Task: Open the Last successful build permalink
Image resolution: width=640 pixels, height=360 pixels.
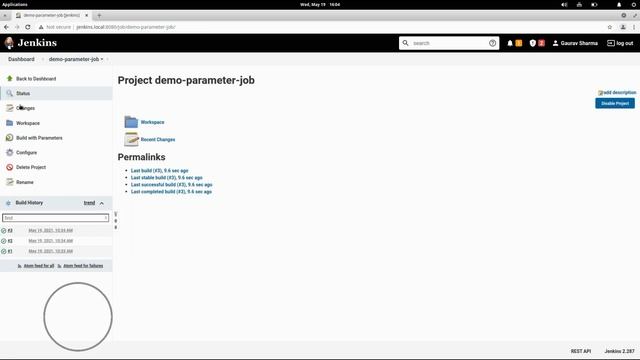Action: [171, 184]
